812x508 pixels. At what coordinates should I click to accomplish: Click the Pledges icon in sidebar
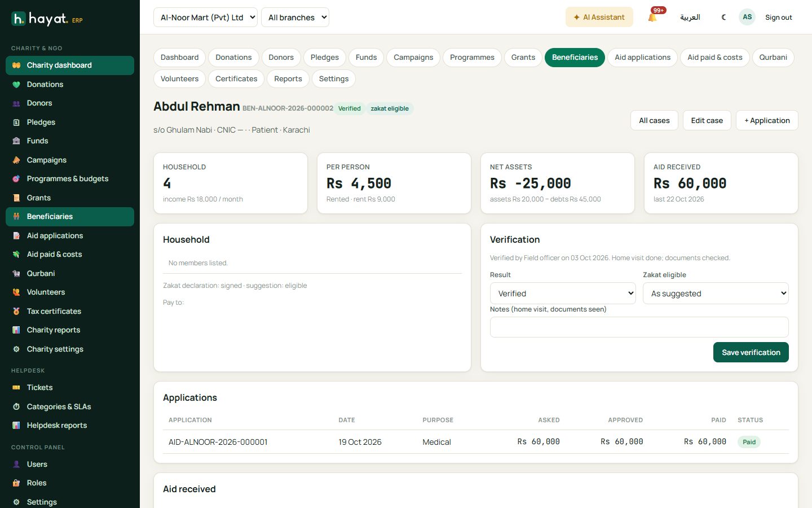[16, 122]
